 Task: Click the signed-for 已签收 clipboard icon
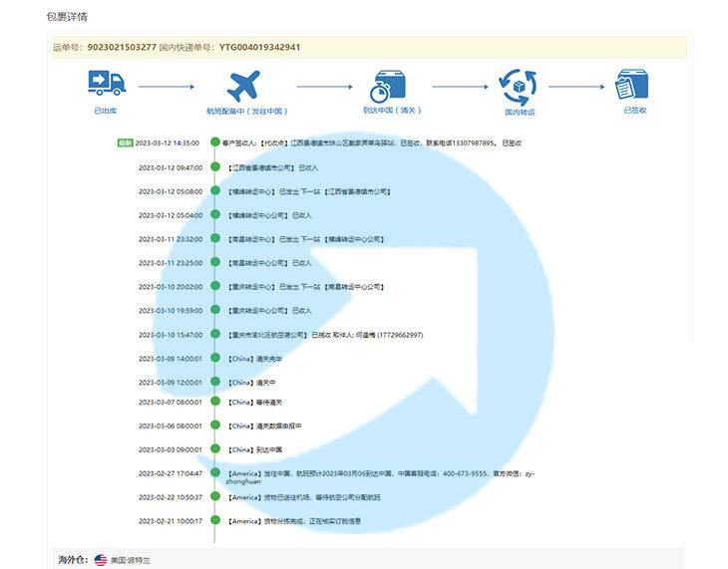pos(631,84)
